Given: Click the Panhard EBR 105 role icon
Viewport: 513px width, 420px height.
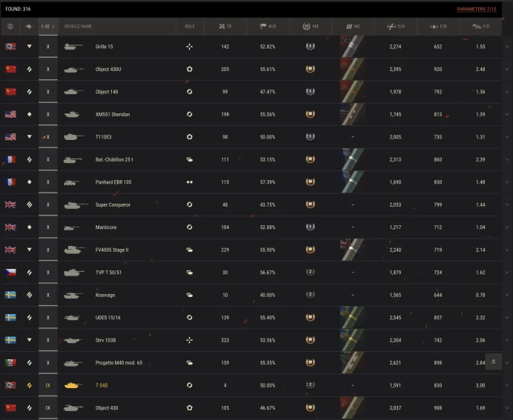Looking at the screenshot, I should [x=190, y=182].
